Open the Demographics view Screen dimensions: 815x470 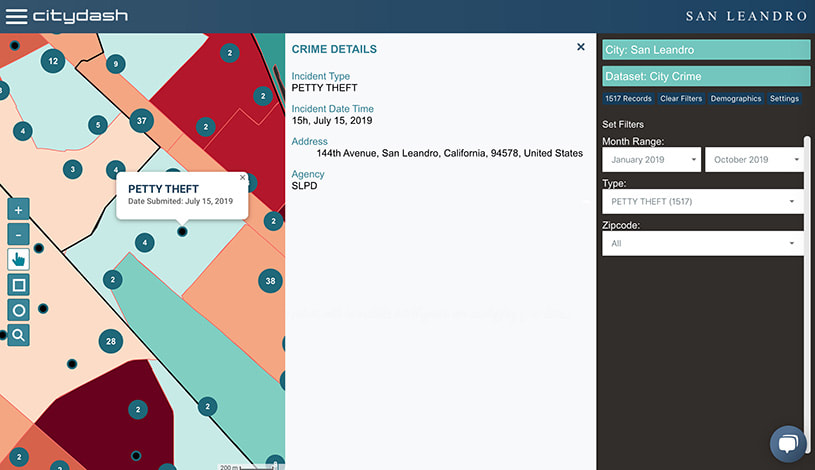coord(736,99)
